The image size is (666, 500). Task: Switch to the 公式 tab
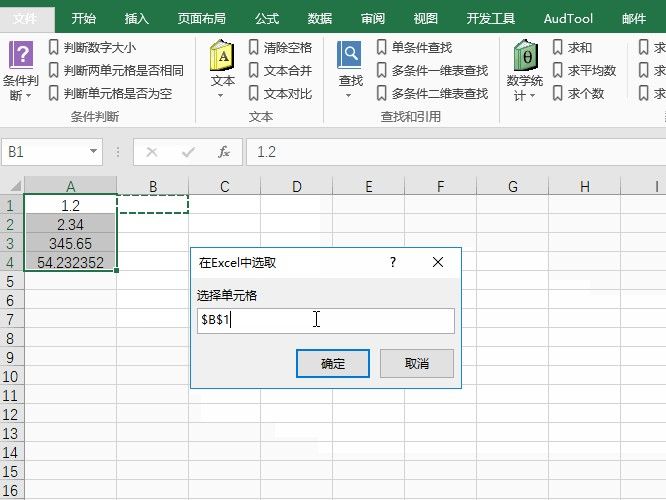267,19
